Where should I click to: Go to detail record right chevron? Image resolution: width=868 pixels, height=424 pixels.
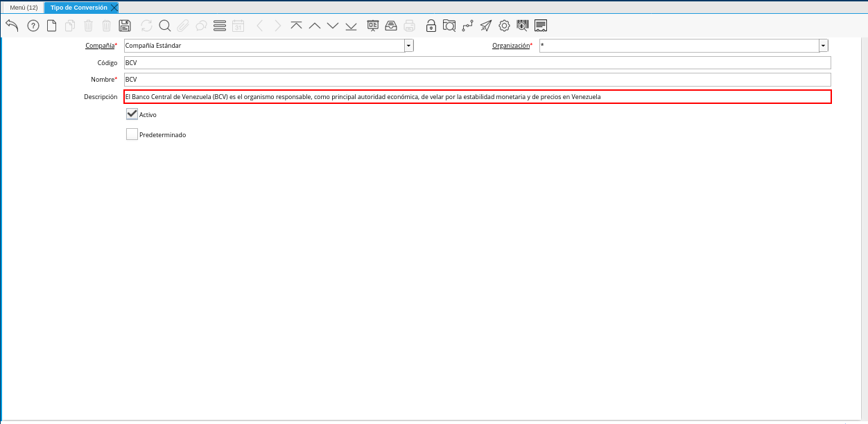277,26
